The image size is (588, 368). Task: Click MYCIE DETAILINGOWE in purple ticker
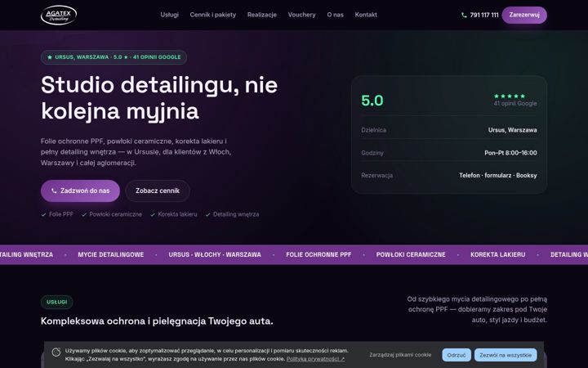tap(111, 254)
